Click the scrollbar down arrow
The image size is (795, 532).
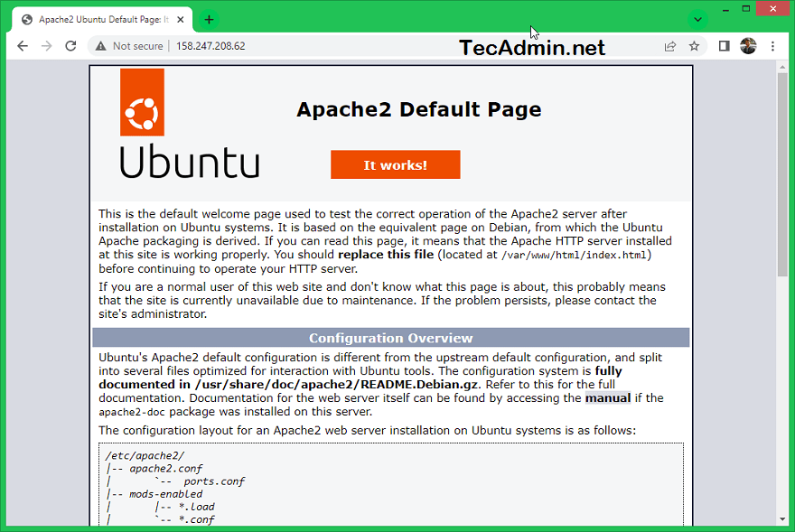(782, 519)
